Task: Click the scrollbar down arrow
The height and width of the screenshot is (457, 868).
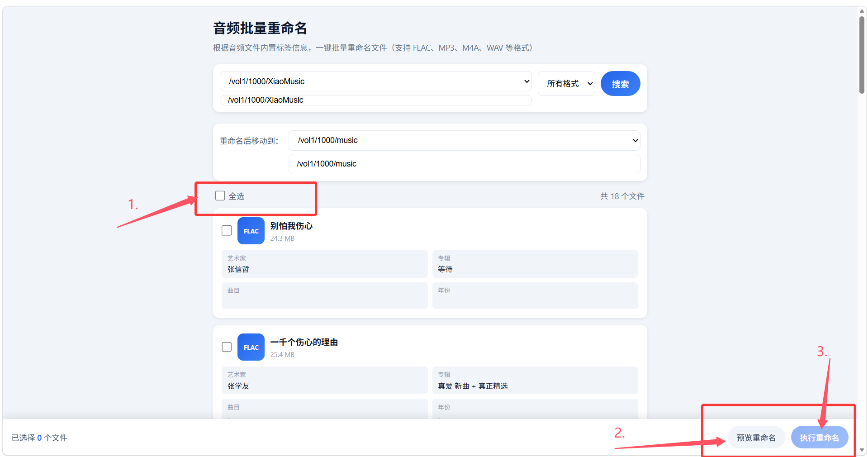Action: click(862, 450)
